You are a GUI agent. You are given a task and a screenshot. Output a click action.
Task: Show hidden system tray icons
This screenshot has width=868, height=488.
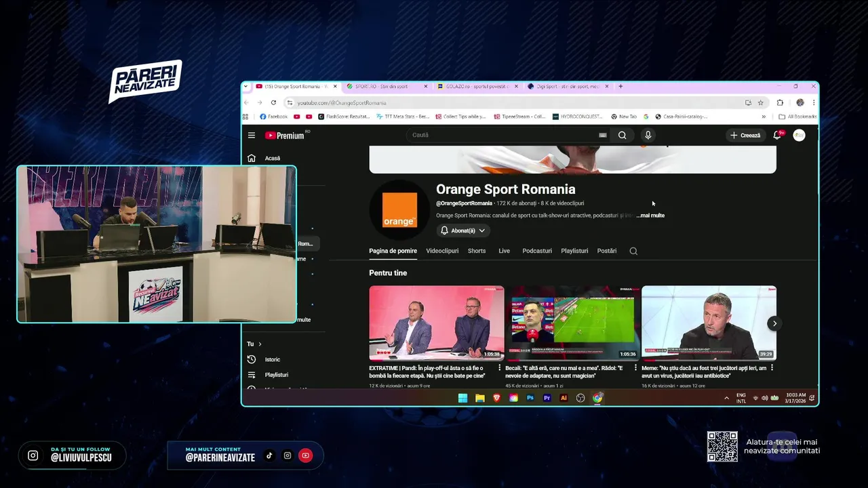[x=727, y=398]
